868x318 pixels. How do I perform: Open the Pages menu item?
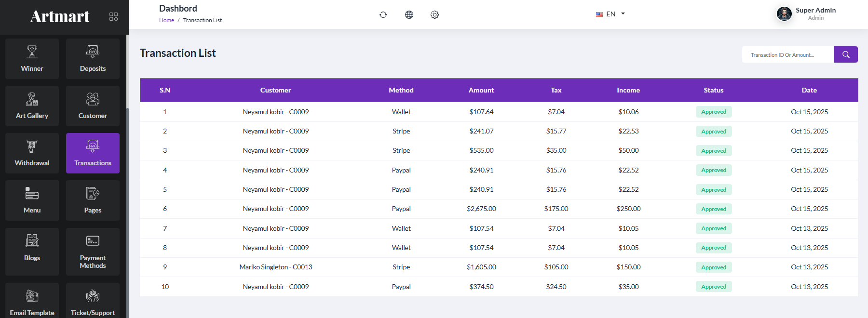click(93, 200)
